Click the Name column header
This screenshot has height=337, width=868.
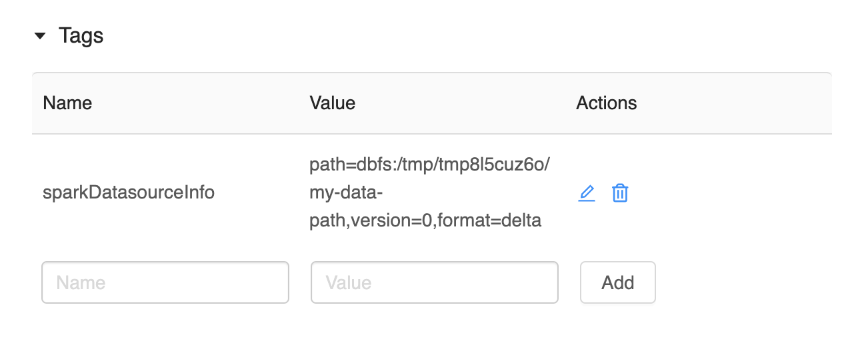pyautogui.click(x=67, y=103)
